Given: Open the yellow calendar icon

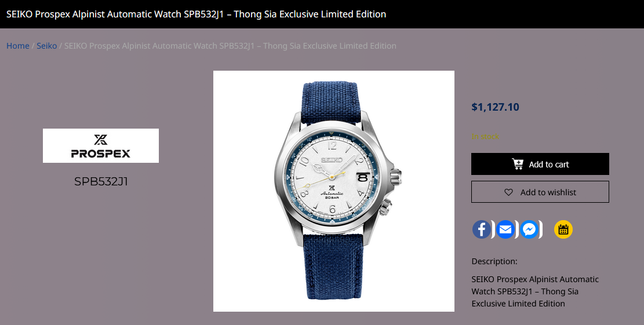Looking at the screenshot, I should (x=563, y=229).
